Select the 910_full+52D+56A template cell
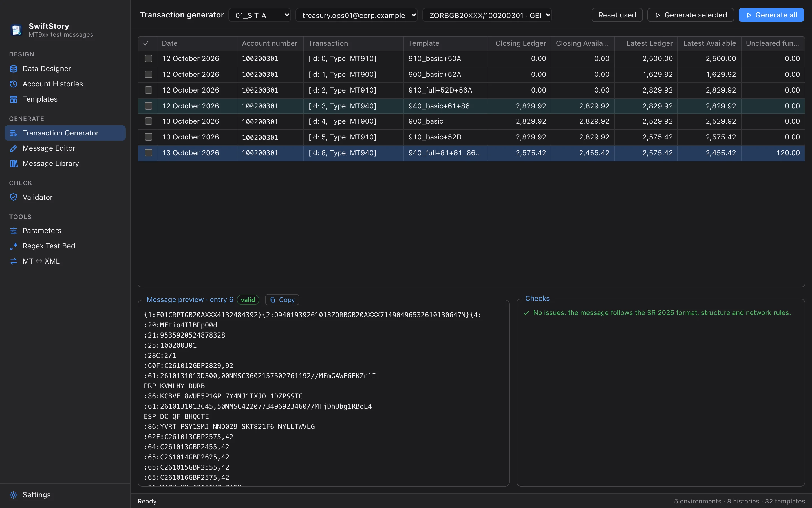Viewport: 812px width, 508px height. (445, 90)
